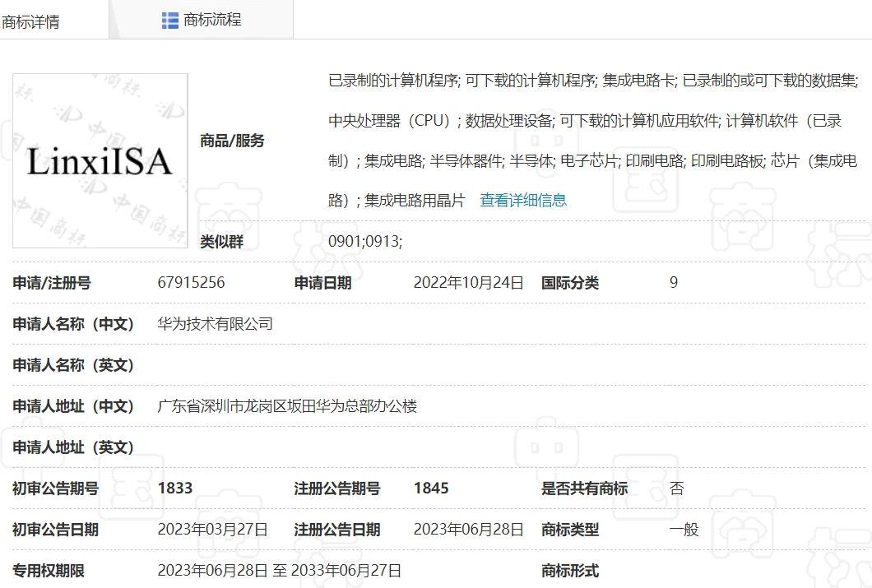This screenshot has width=872, height=588.
Task: Click the 国际分类 value 9
Action: click(673, 282)
